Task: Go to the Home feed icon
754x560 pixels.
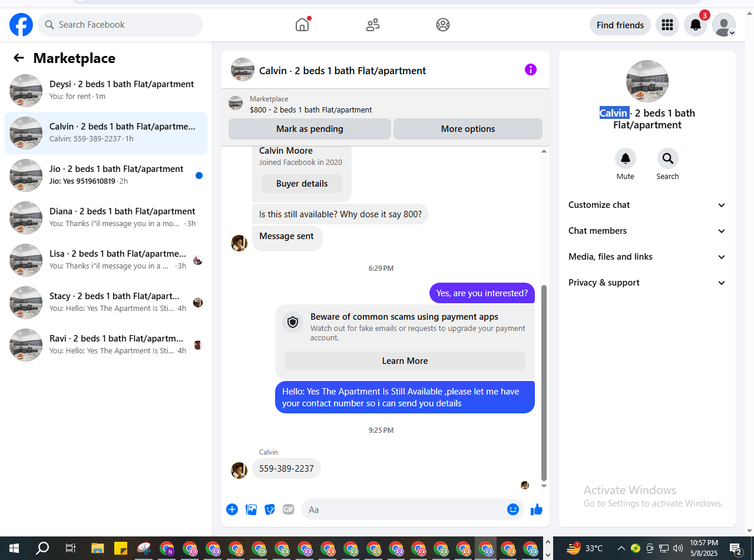Action: pyautogui.click(x=302, y=25)
